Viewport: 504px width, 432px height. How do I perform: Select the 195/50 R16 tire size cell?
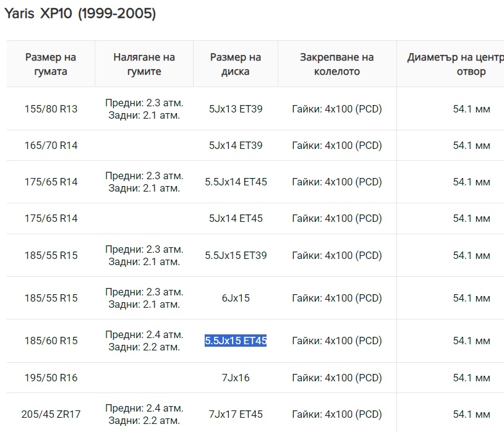(x=51, y=377)
